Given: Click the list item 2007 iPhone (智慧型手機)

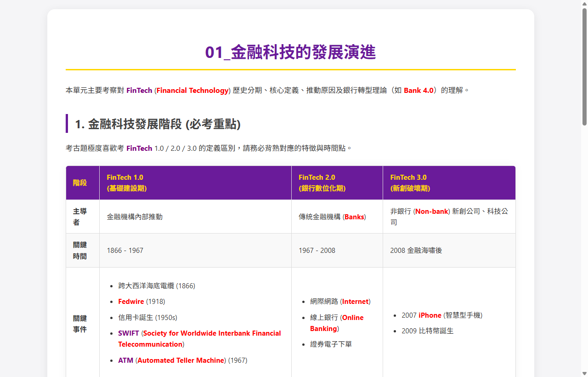Looking at the screenshot, I should 442,315.
